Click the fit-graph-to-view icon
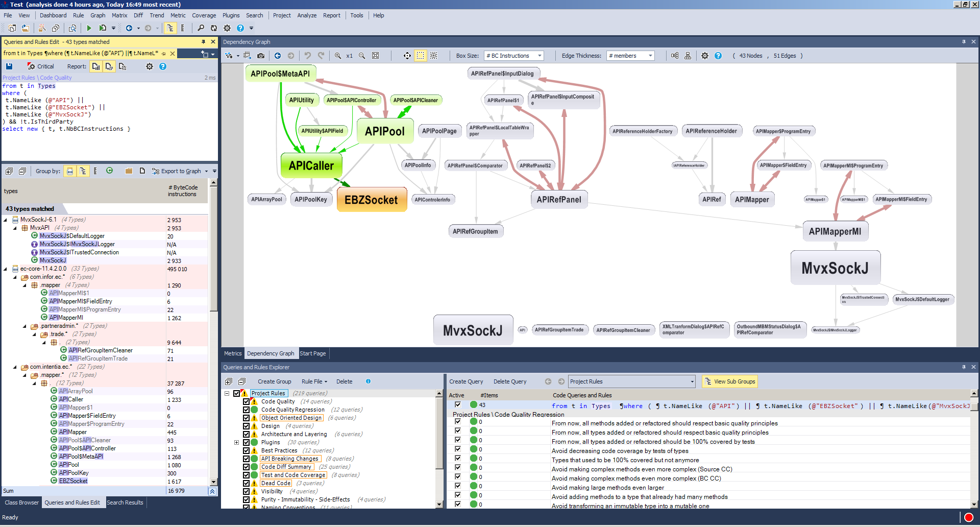This screenshot has width=980, height=527. pyautogui.click(x=376, y=56)
